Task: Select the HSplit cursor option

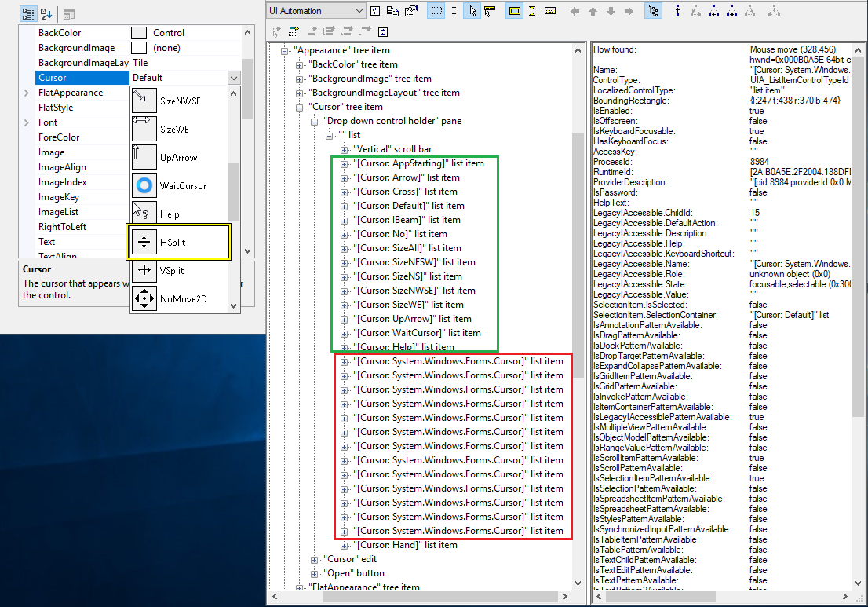Action: (x=177, y=242)
